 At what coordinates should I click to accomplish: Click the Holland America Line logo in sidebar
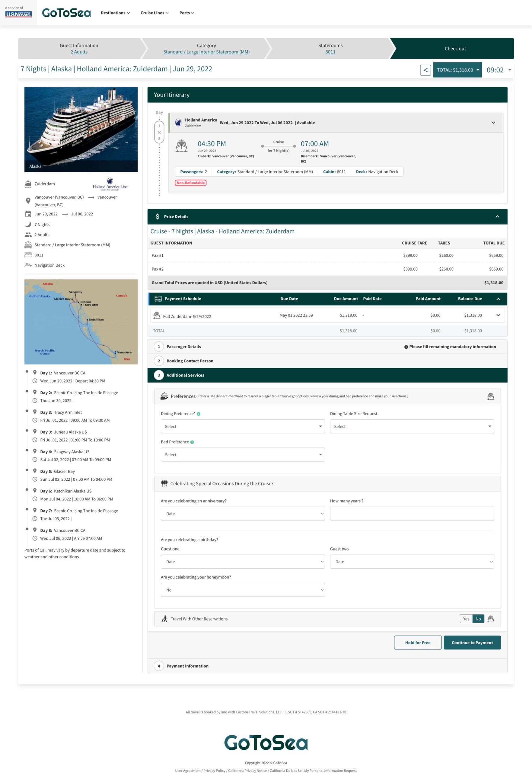click(110, 184)
